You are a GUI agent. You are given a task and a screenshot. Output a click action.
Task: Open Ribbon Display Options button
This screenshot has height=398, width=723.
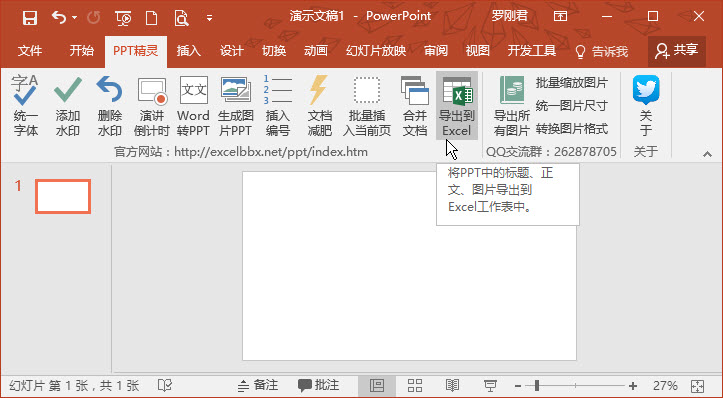pos(560,17)
